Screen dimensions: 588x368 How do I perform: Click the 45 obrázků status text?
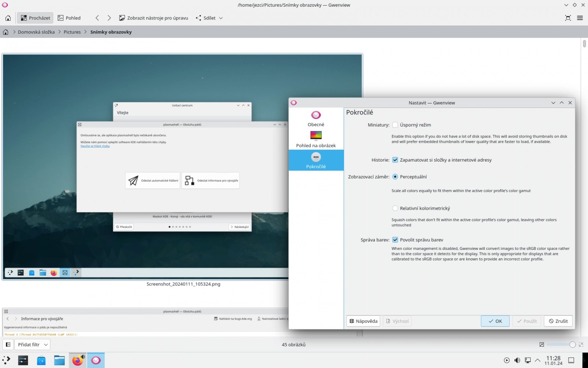pyautogui.click(x=294, y=345)
